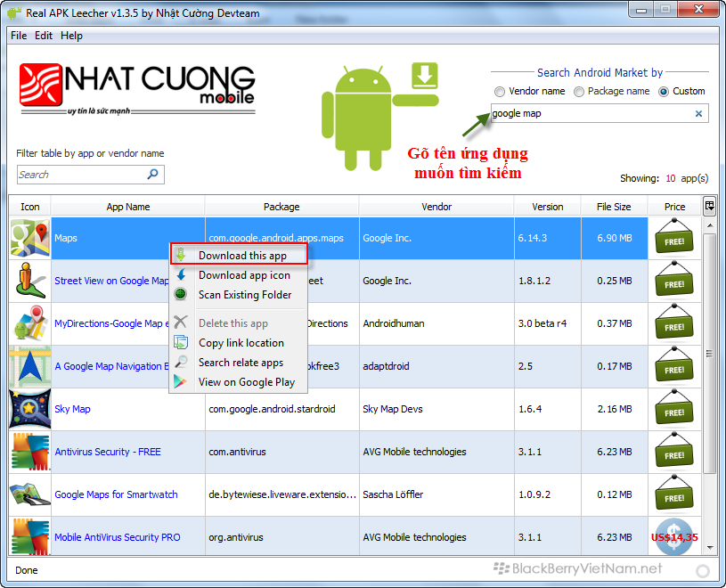This screenshot has width=726, height=588.
Task: Choose View on Google Play in context menu
Action: point(239,382)
